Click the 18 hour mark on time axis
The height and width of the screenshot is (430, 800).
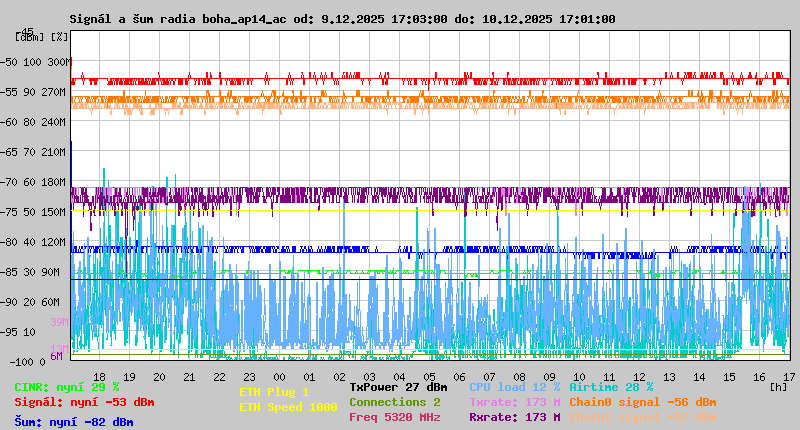(99, 376)
